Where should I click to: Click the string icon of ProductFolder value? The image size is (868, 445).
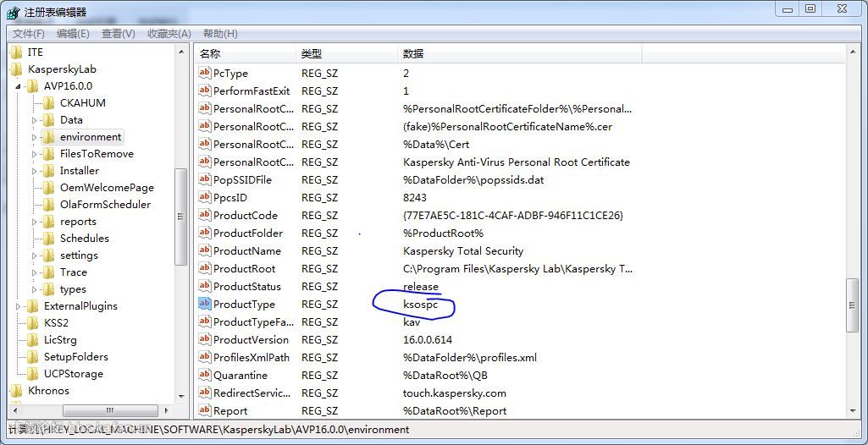[x=204, y=233]
